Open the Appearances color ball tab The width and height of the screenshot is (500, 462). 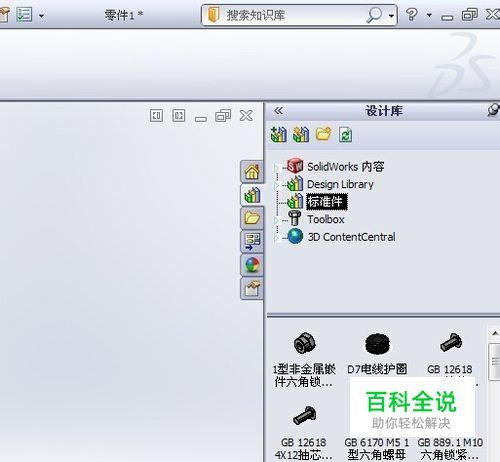point(252,265)
